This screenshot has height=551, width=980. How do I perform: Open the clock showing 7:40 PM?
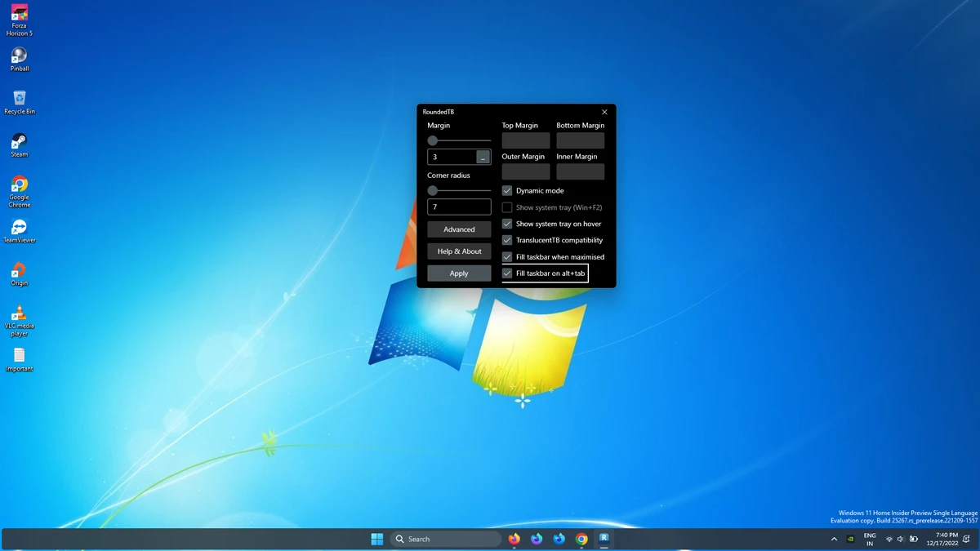click(x=941, y=539)
